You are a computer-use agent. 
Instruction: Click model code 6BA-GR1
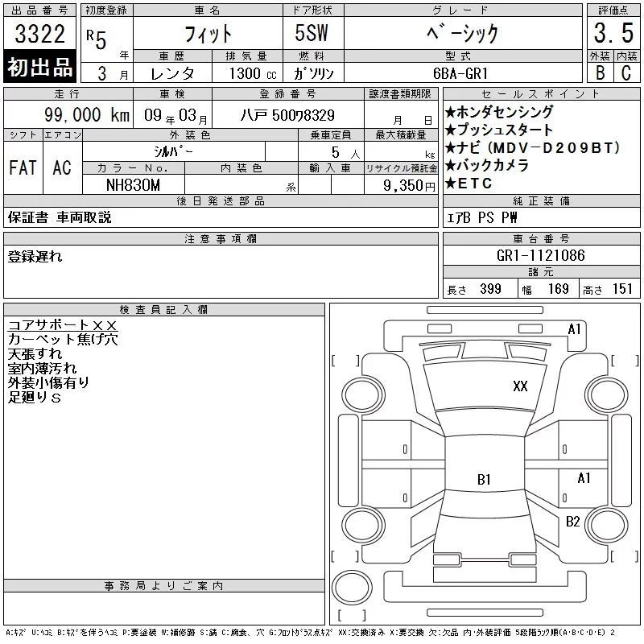tap(460, 73)
